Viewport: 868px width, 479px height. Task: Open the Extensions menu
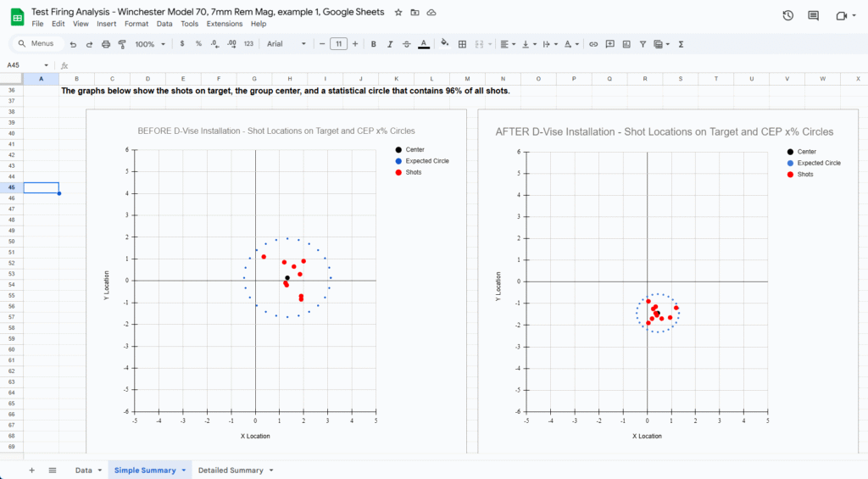(x=224, y=24)
